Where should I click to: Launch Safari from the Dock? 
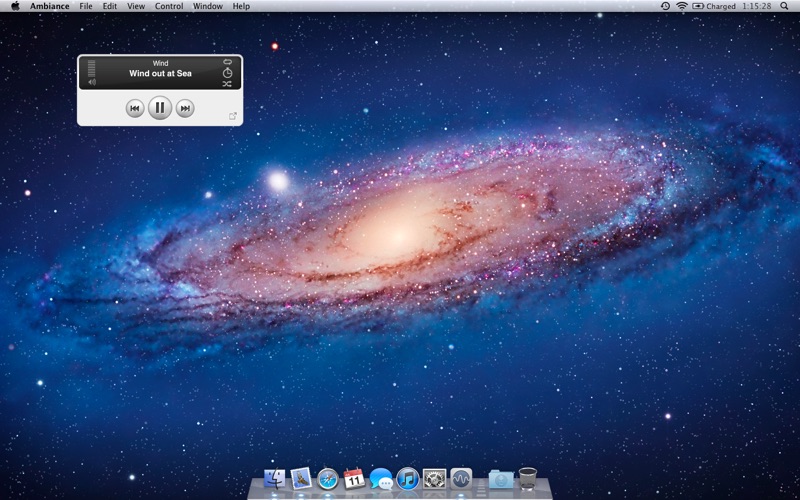click(x=328, y=479)
